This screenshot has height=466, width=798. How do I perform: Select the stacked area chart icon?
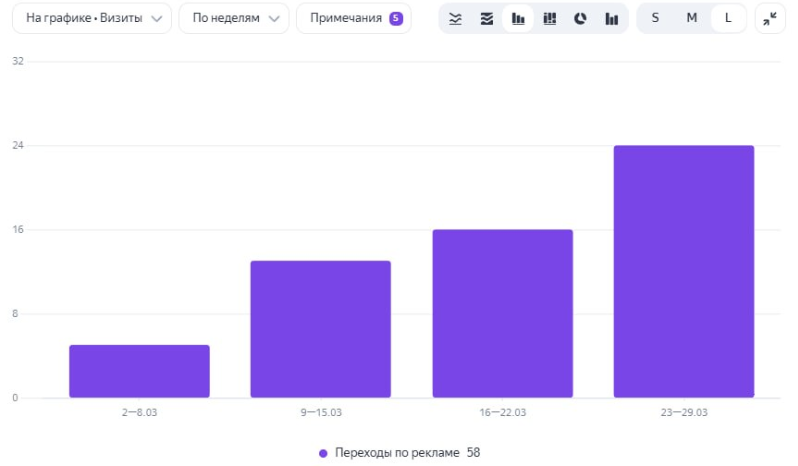[487, 19]
